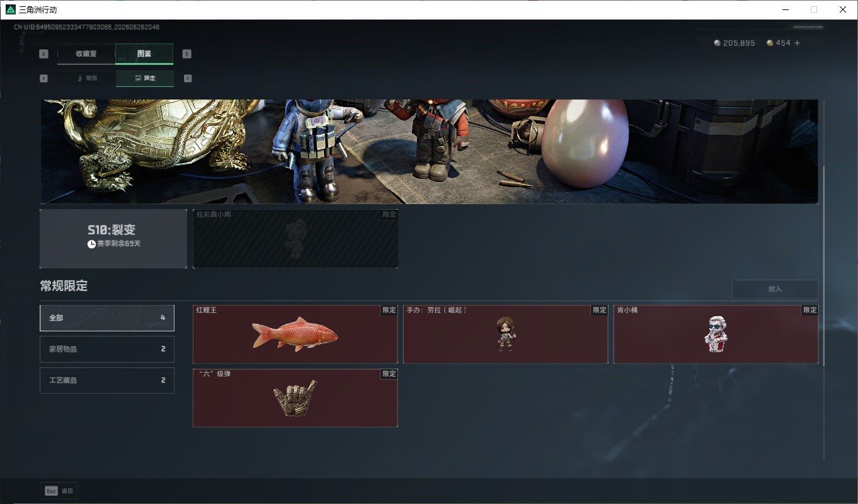Select the 限定 sub-tab
Image resolution: width=858 pixels, height=504 pixels.
tap(144, 78)
